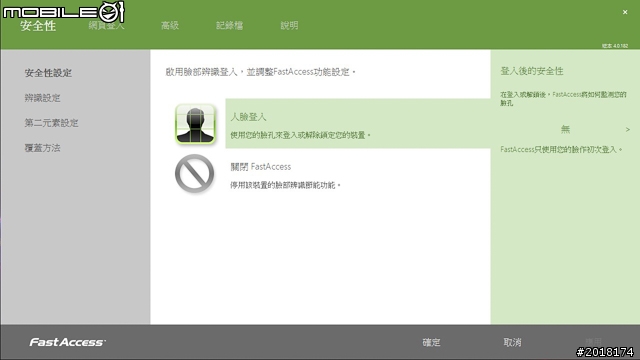640x360 pixels.
Task: Click the disable FastAccess prohibition icon
Action: click(x=195, y=173)
